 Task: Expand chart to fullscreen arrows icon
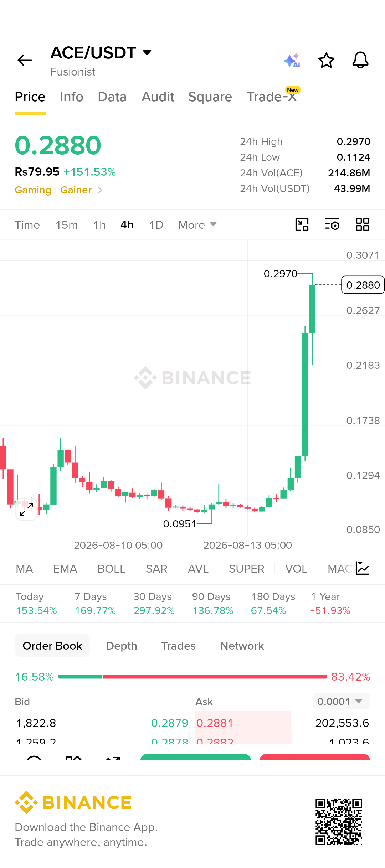(x=26, y=510)
